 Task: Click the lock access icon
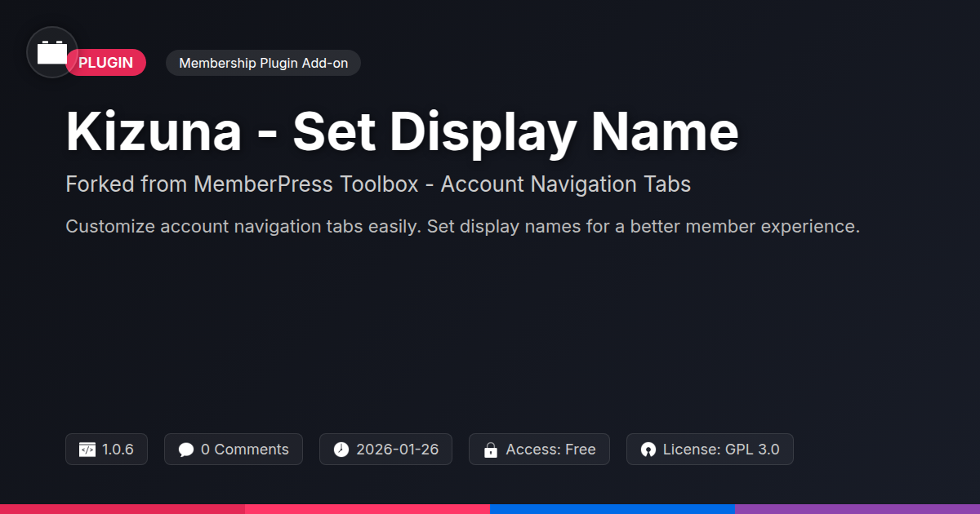[491, 450]
